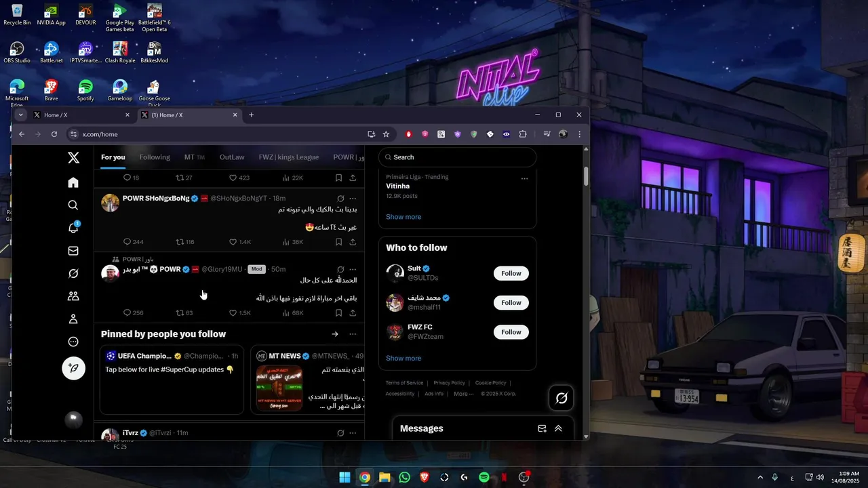The image size is (868, 488).
Task: Compose a new post with feather button
Action: (73, 368)
